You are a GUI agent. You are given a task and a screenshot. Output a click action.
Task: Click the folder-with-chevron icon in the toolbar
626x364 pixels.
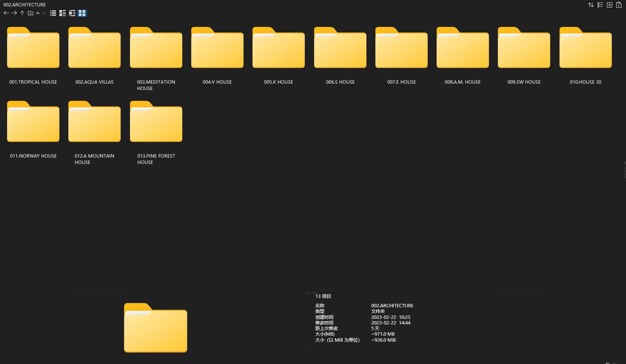pos(31,13)
